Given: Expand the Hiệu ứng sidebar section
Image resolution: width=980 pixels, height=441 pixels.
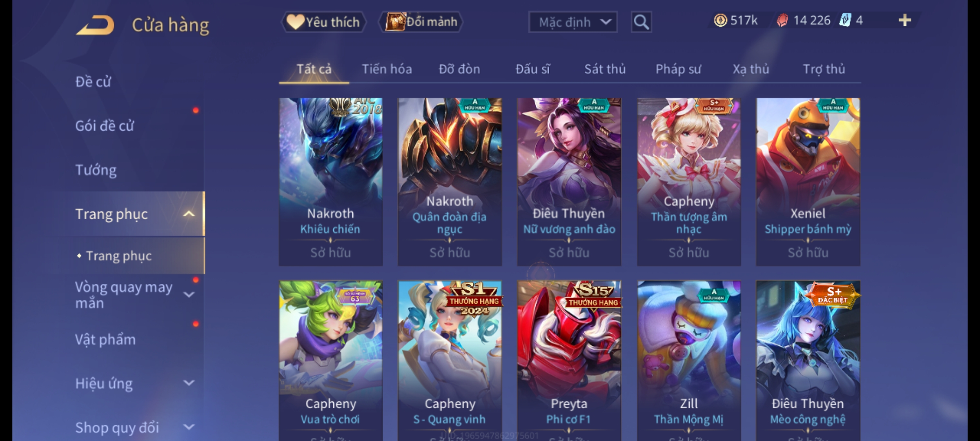Looking at the screenshot, I should [189, 383].
